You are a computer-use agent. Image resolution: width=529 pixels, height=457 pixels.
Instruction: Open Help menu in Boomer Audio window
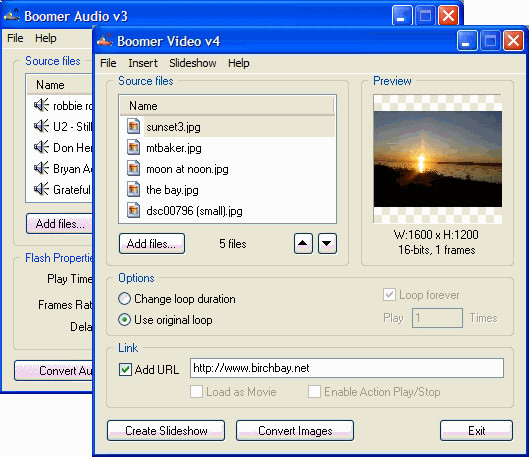point(46,38)
